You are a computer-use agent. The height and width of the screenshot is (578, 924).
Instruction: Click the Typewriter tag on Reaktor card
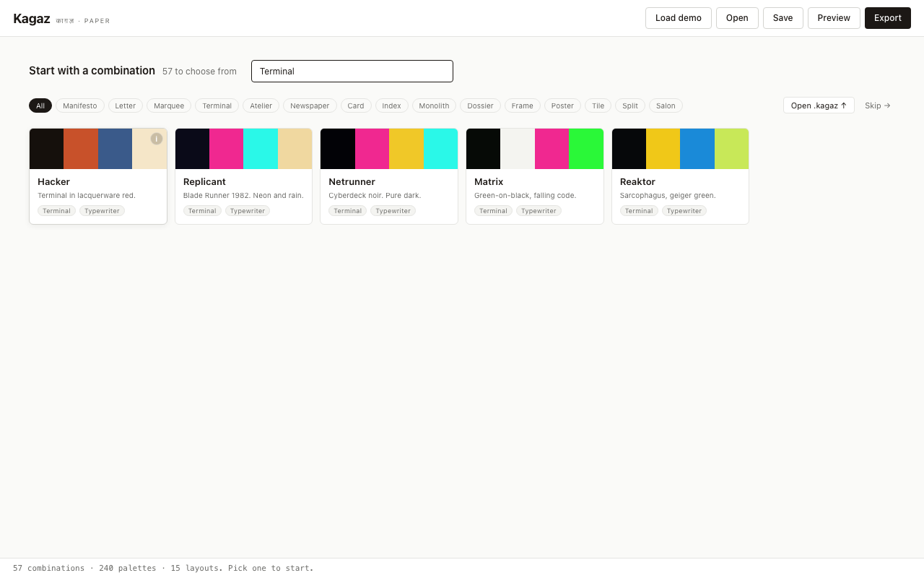[x=684, y=211]
